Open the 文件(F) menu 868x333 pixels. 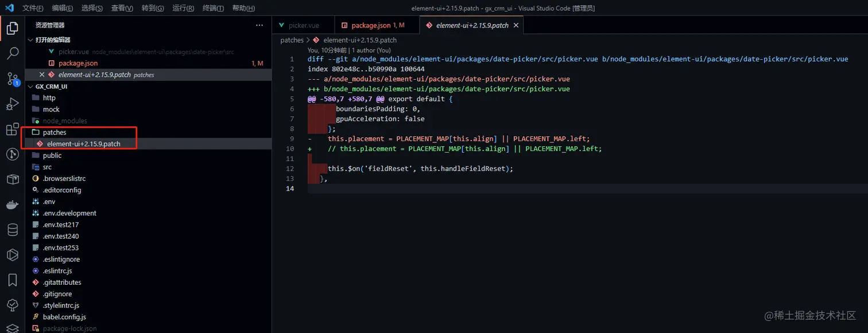33,8
